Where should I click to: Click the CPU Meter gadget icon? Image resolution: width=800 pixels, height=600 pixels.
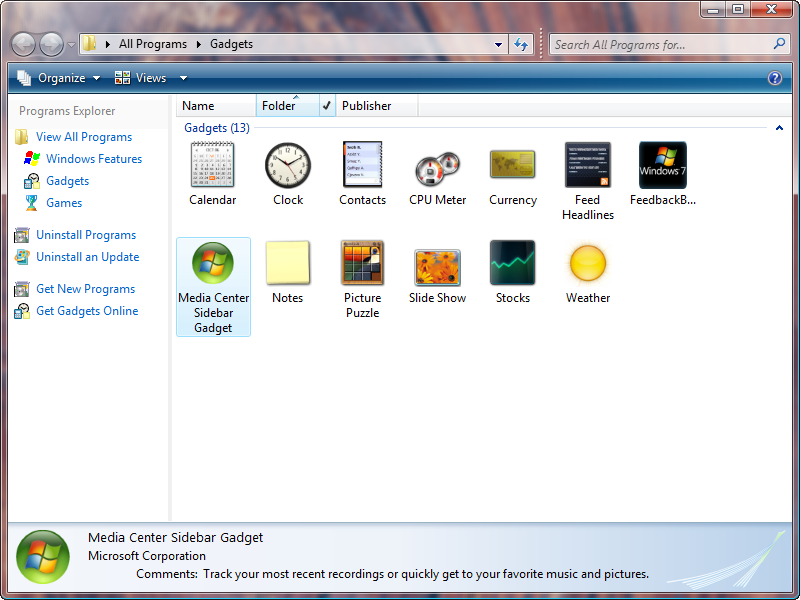coord(437,169)
